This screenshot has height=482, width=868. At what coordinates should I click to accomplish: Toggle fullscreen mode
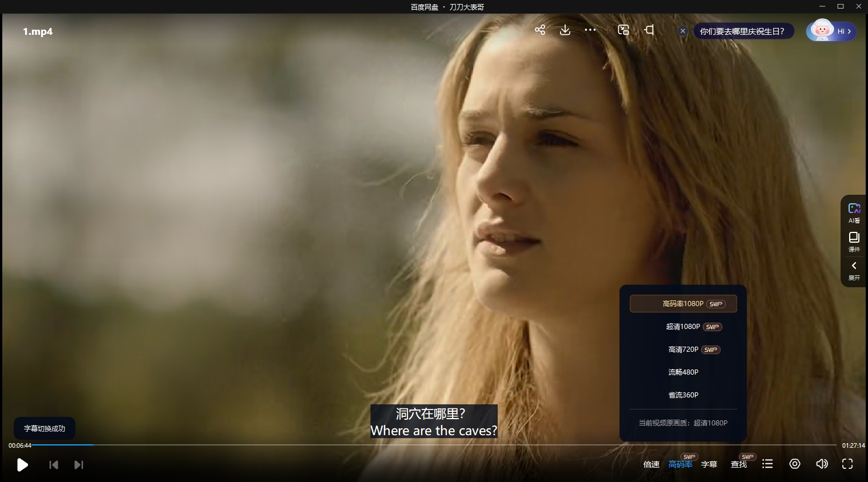(x=847, y=464)
